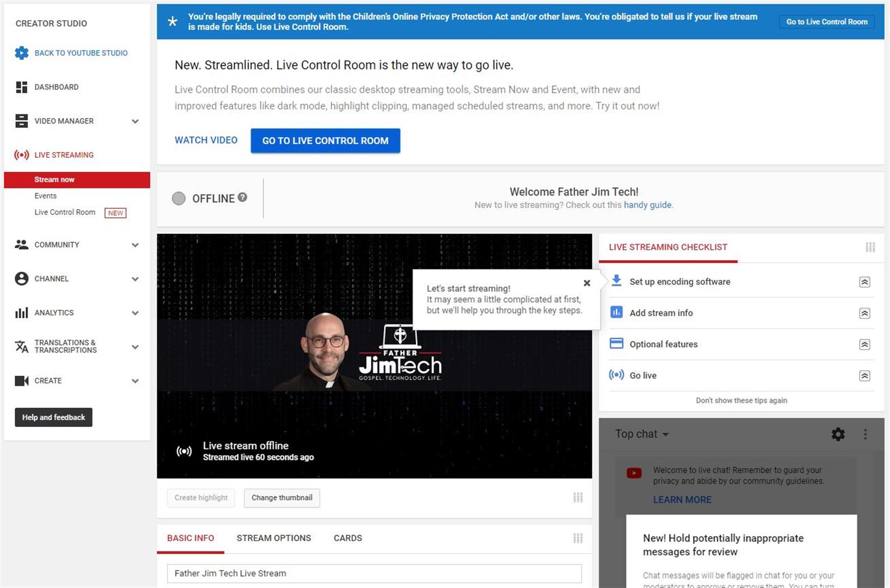Expand the Analytics menu

(x=135, y=313)
